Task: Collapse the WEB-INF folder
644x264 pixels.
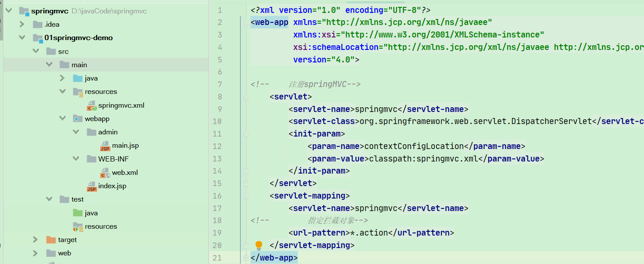Action: click(x=76, y=159)
